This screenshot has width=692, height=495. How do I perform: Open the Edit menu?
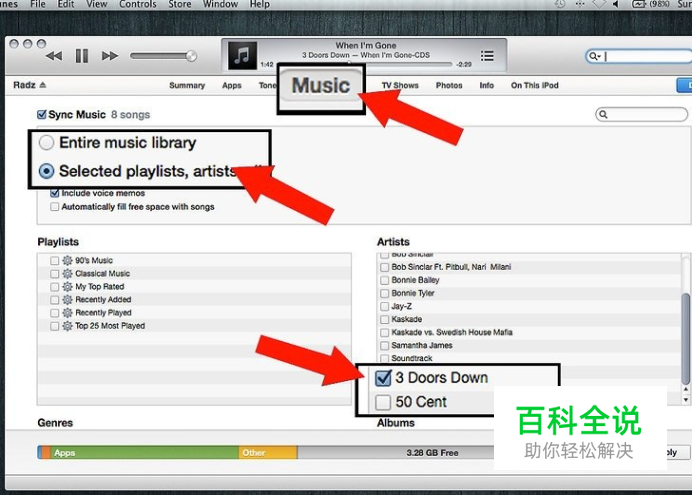click(66, 4)
